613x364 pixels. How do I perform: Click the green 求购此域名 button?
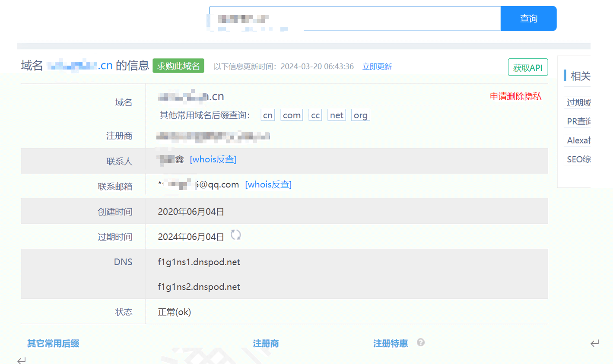pyautogui.click(x=178, y=66)
